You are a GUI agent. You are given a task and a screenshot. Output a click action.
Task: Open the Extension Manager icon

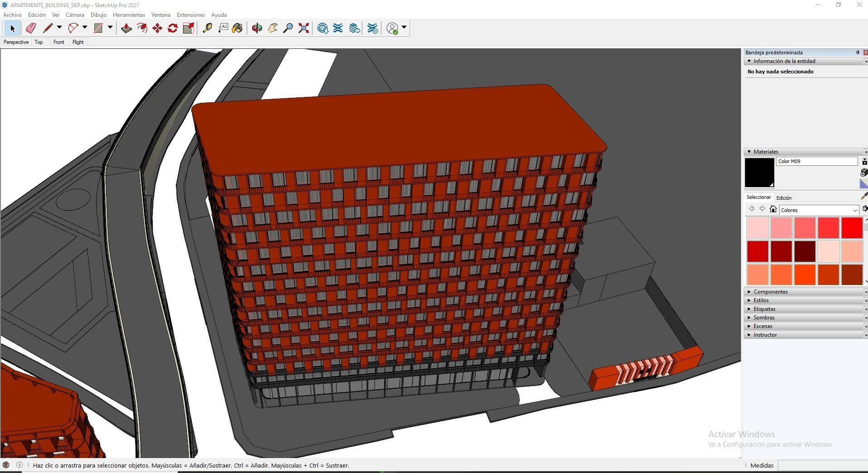[x=372, y=28]
